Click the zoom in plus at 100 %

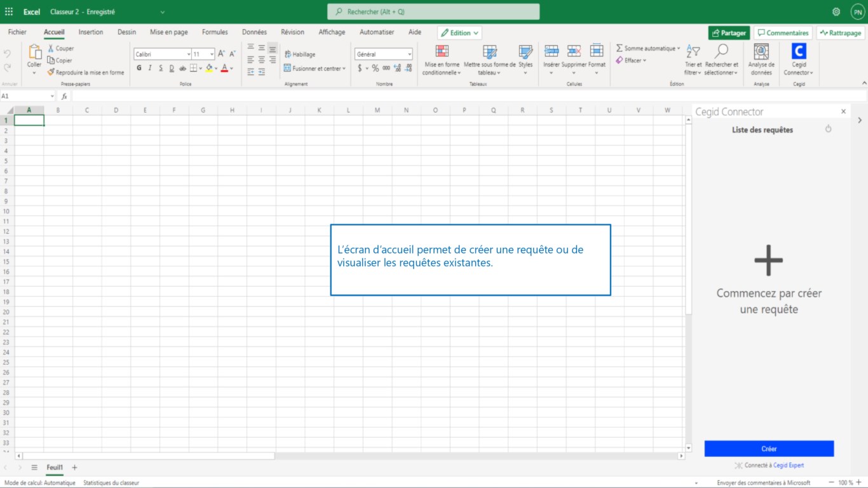[x=859, y=483]
